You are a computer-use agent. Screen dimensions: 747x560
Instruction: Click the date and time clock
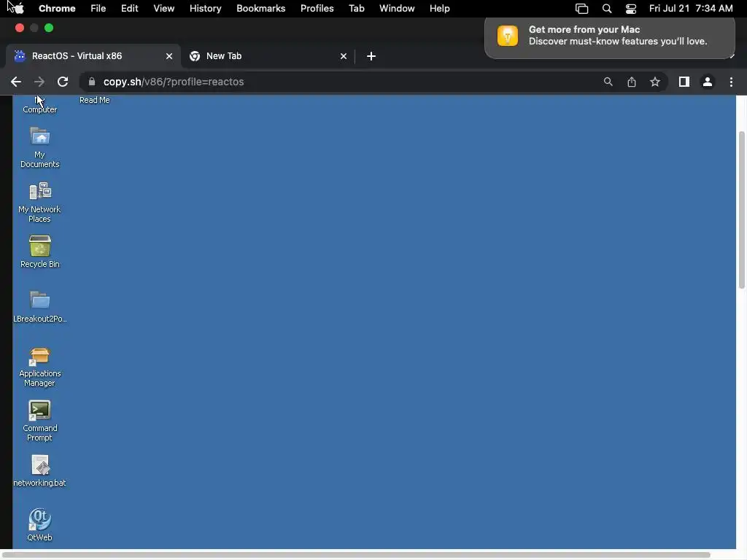[691, 9]
